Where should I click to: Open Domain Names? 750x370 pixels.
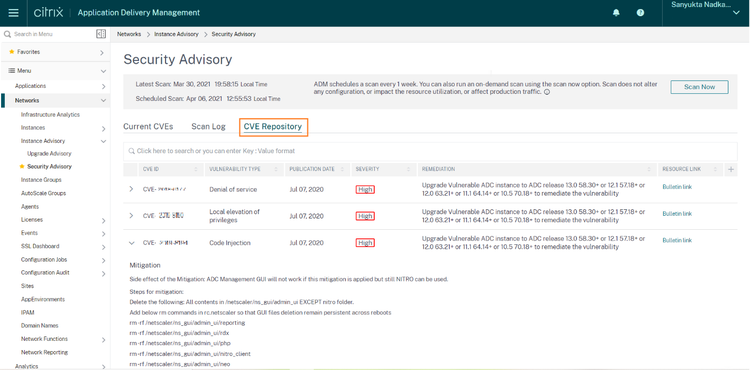40,326
